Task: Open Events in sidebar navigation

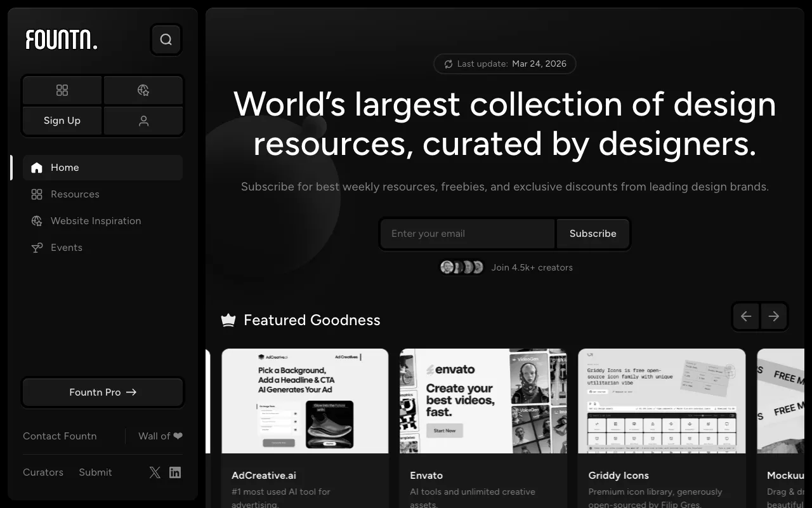Action: (x=103, y=248)
